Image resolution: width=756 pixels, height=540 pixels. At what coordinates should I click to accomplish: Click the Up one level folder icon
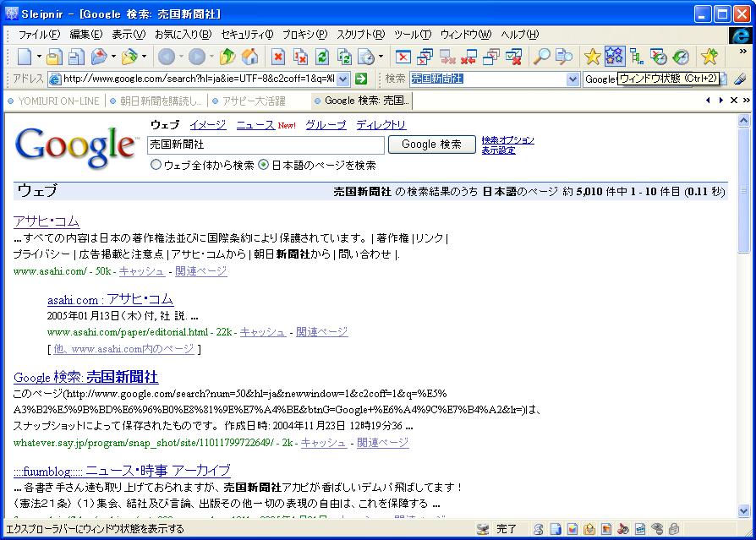coord(227,57)
